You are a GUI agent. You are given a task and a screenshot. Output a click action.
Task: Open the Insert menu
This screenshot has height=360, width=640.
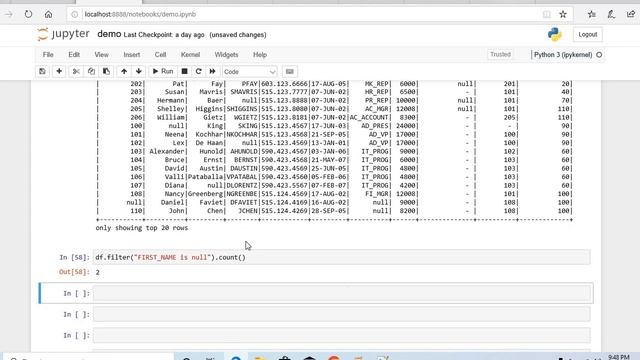(x=131, y=55)
